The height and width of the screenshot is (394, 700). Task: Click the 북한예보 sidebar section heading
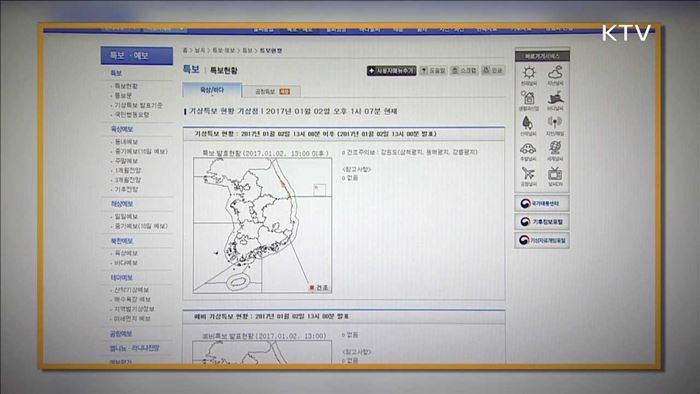pos(121,241)
